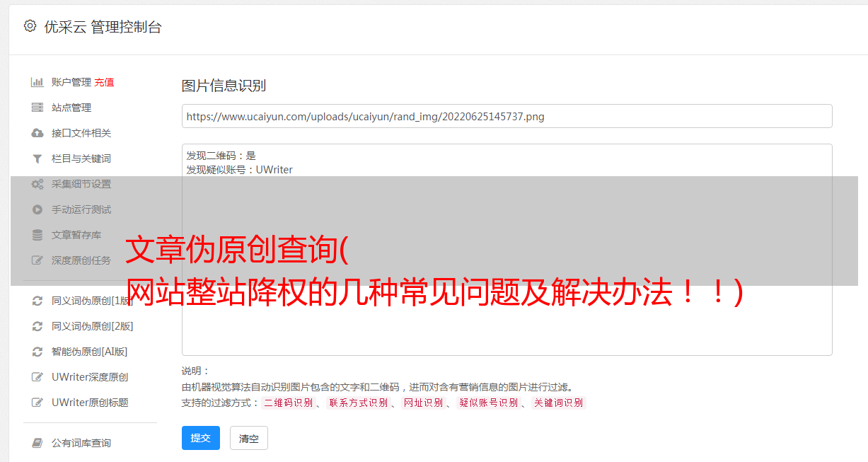Open 同义词伪原创[2版] tool
This screenshot has width=868, height=462.
click(92, 326)
